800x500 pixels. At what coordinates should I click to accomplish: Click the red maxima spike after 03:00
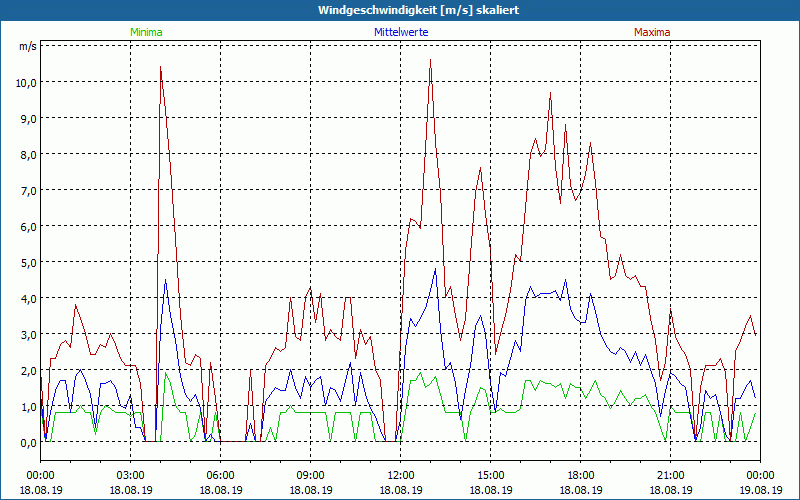click(x=161, y=67)
